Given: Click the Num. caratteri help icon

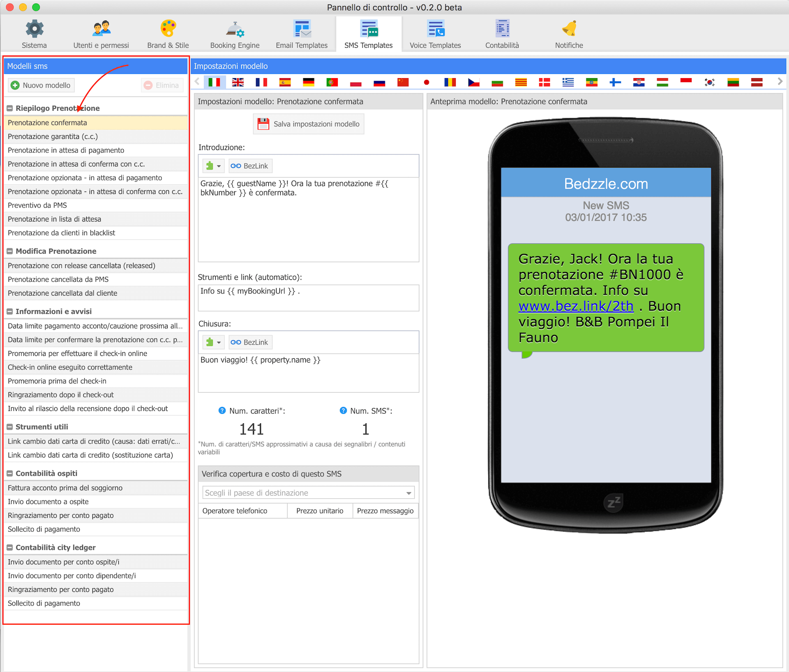Looking at the screenshot, I should tap(222, 411).
